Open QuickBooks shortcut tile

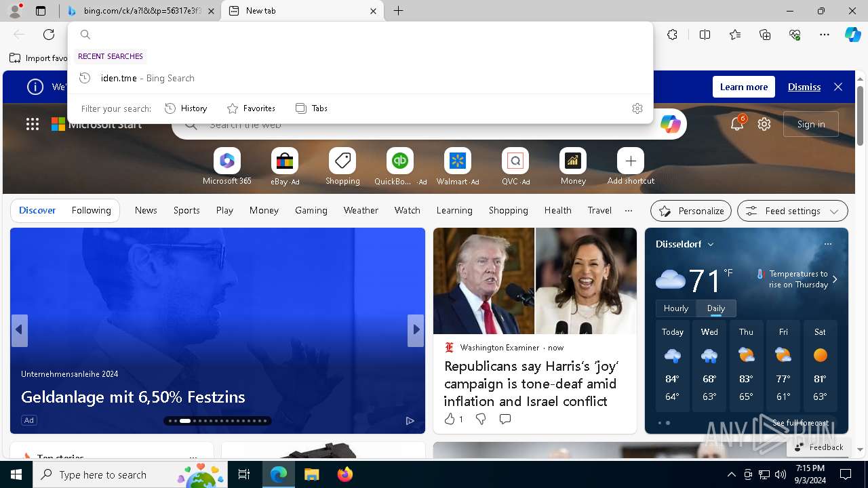[400, 167]
